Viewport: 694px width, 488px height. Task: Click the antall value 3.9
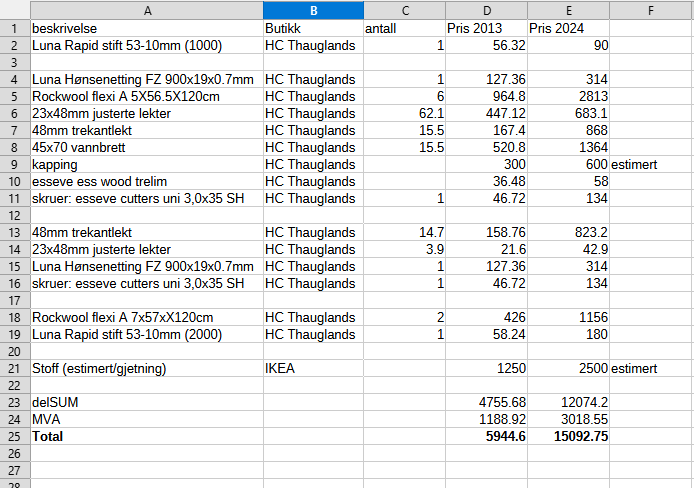tap(405, 249)
